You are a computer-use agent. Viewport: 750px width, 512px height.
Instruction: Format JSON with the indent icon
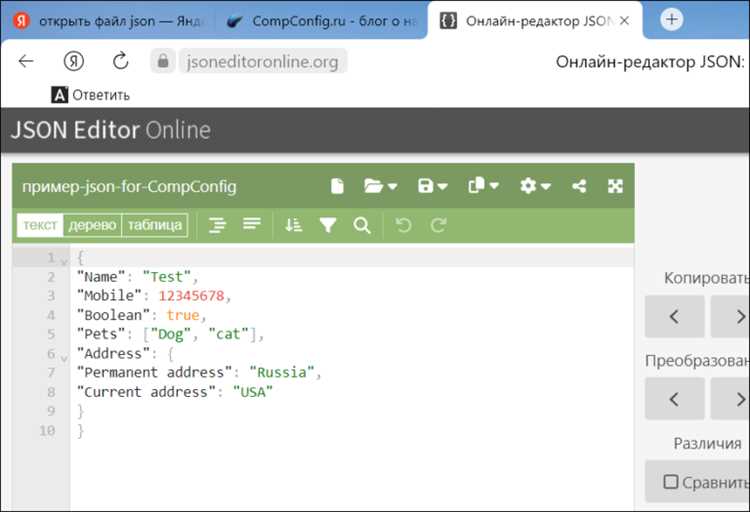click(x=217, y=224)
